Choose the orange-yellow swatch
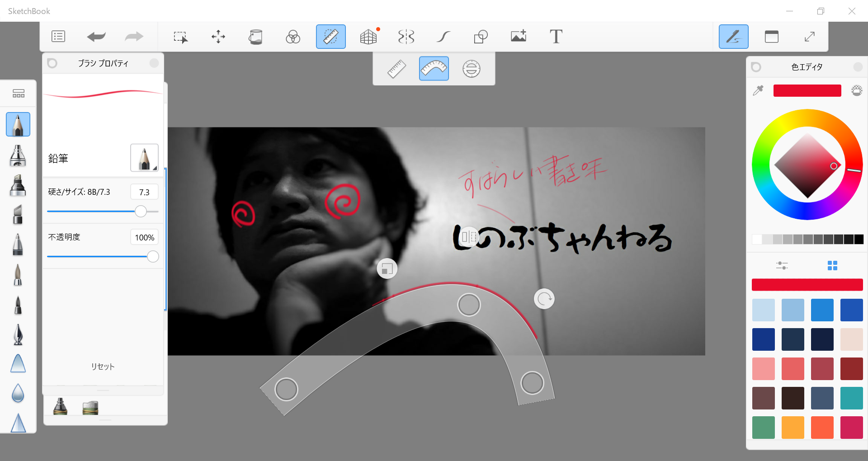Image resolution: width=868 pixels, height=461 pixels. click(x=793, y=428)
